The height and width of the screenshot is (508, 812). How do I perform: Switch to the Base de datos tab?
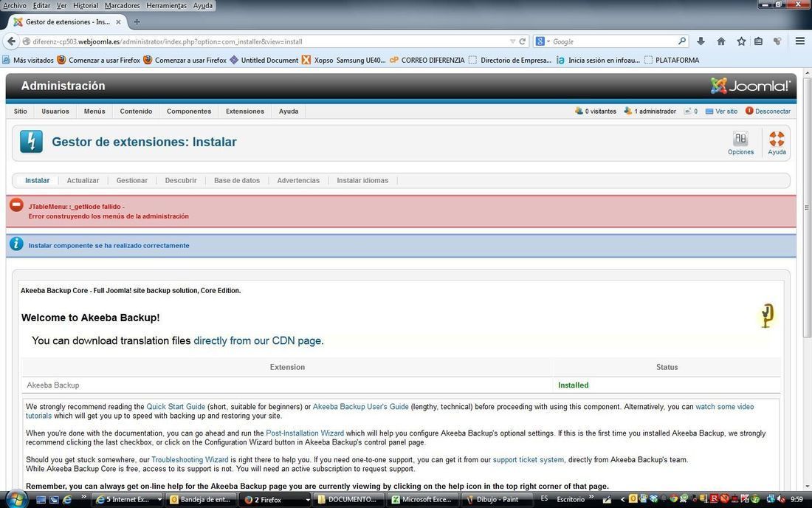(237, 181)
